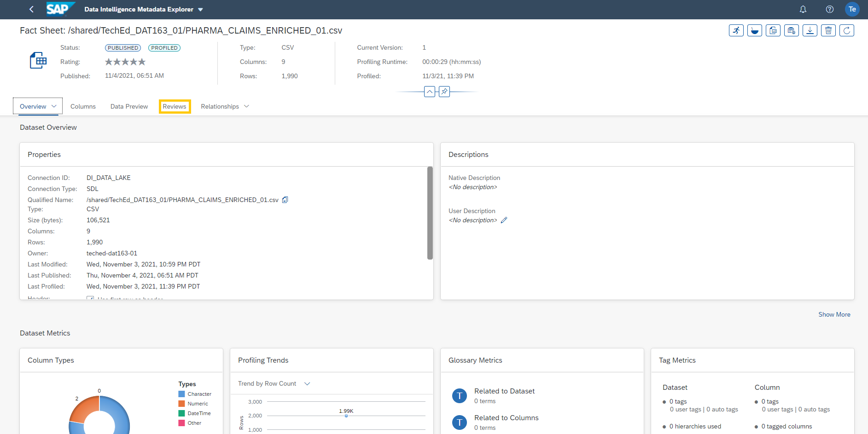Click the Last Modified date value

[x=144, y=264]
